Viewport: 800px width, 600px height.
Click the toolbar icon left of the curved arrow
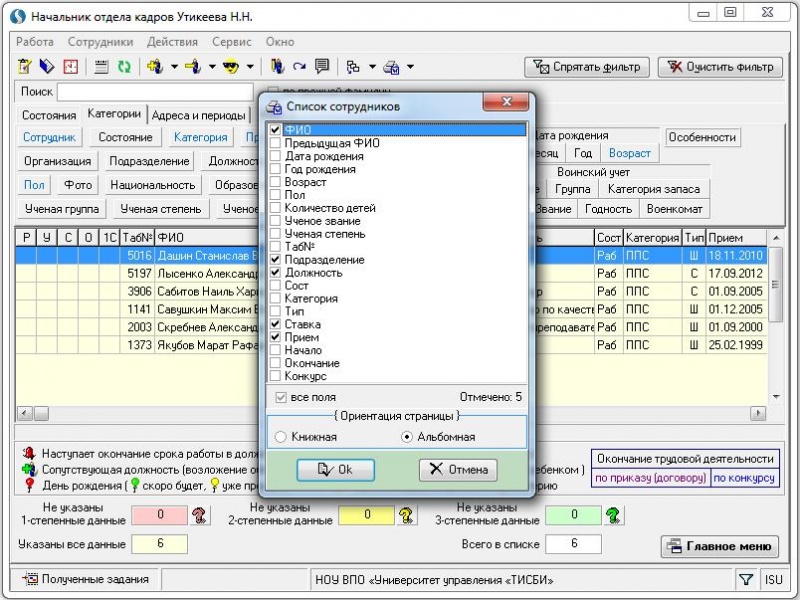[x=277, y=66]
